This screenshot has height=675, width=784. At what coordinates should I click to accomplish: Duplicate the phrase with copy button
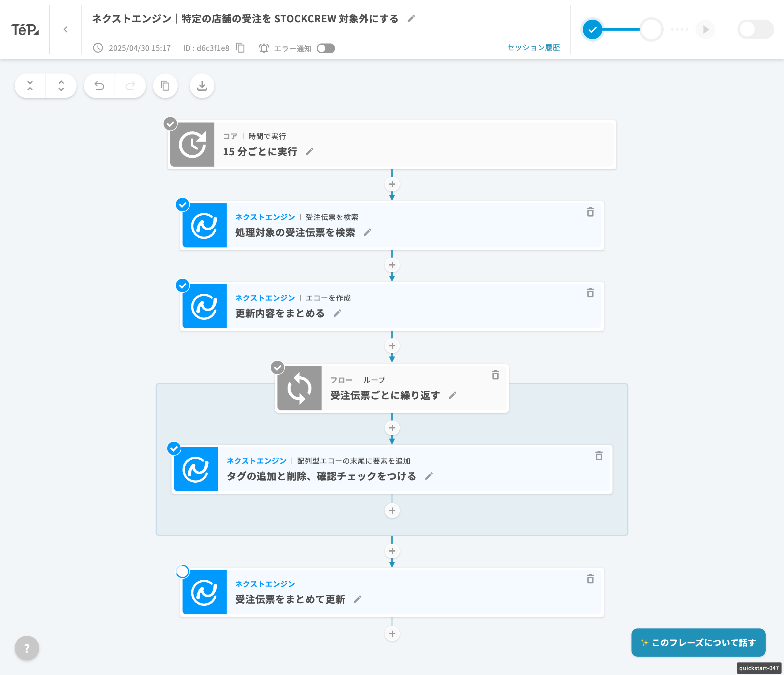(165, 86)
